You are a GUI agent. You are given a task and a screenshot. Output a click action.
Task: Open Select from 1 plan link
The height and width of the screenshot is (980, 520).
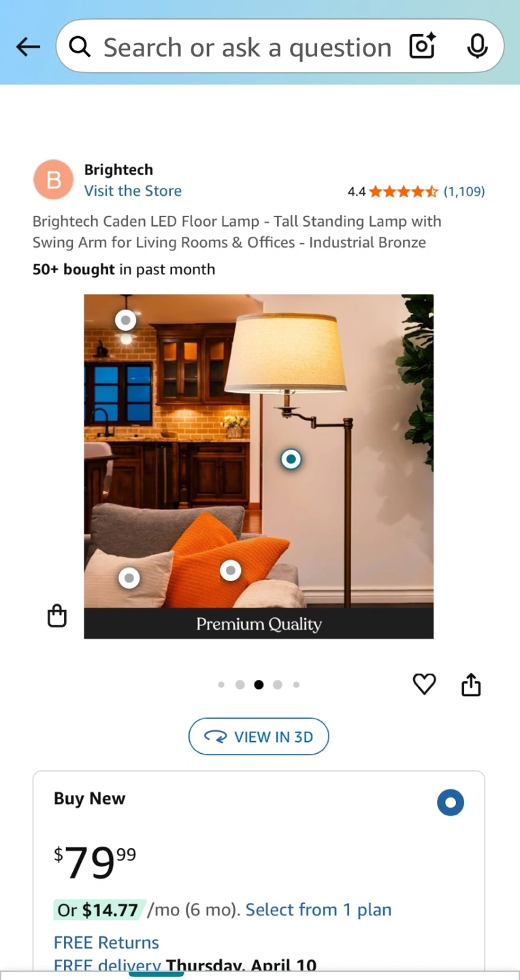[x=319, y=910]
